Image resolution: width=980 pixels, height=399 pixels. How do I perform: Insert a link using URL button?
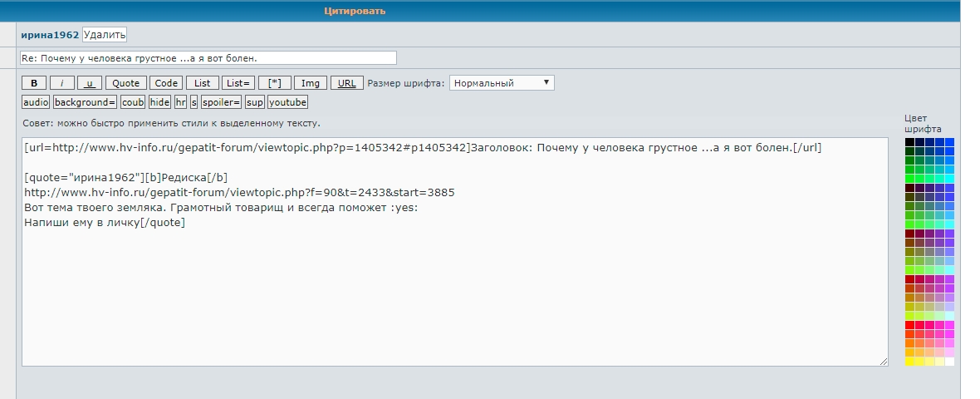(347, 83)
